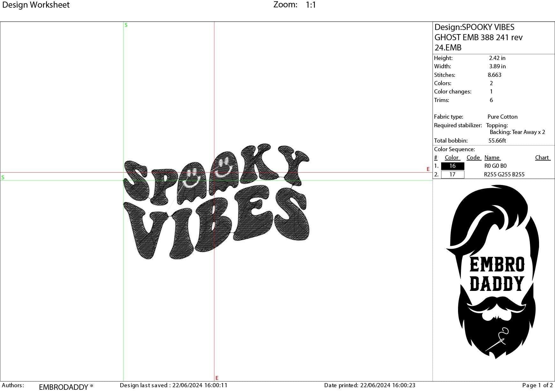Screen dimensions: 555x392
Task: Click the red E marker at right edge
Action: tap(428, 169)
